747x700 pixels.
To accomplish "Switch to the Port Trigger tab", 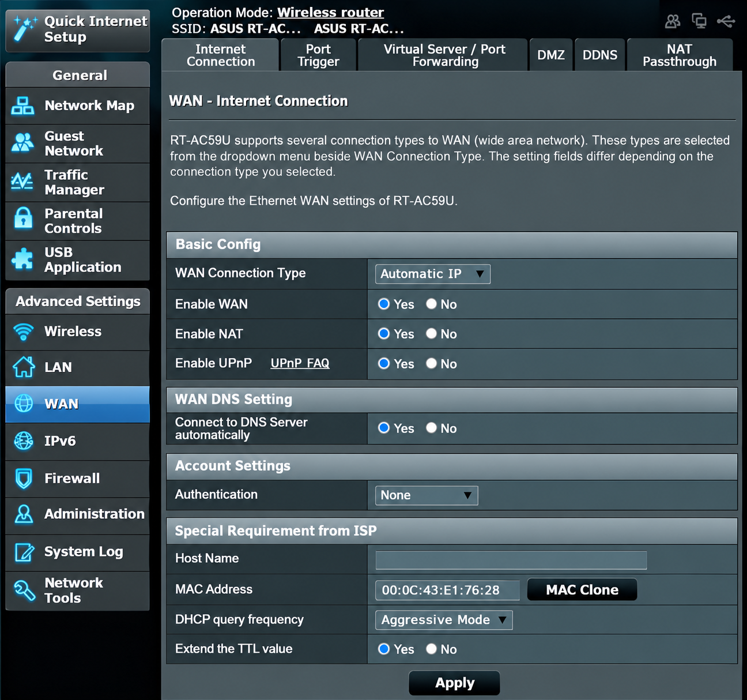I will (x=318, y=55).
